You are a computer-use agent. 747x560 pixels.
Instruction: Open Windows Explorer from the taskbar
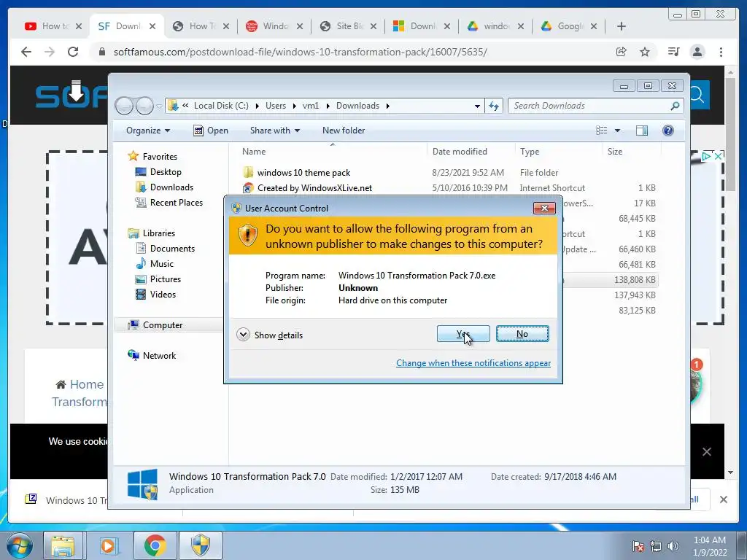[63, 545]
